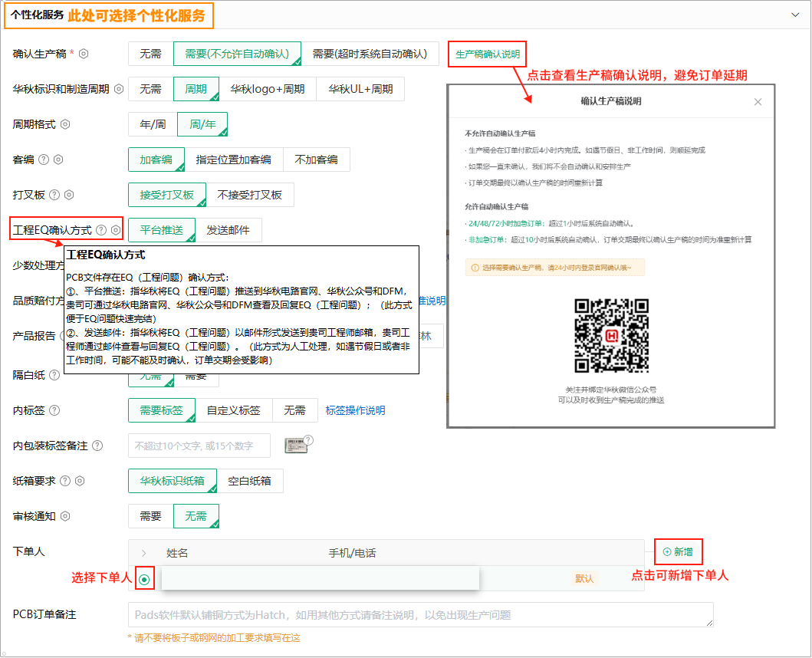The width and height of the screenshot is (812, 658).
Task: Click the settings icon beside 审核通知
Action: click(65, 516)
